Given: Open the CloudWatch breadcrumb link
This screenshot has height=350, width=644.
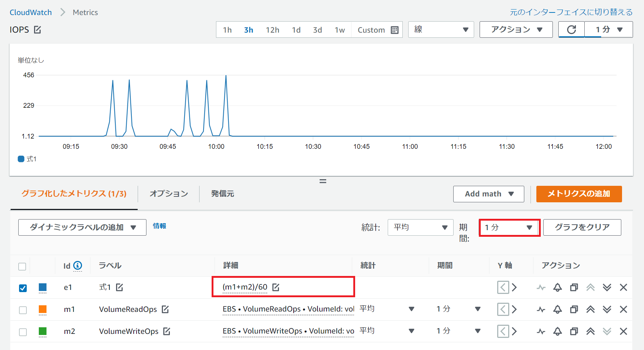Looking at the screenshot, I should 31,12.
